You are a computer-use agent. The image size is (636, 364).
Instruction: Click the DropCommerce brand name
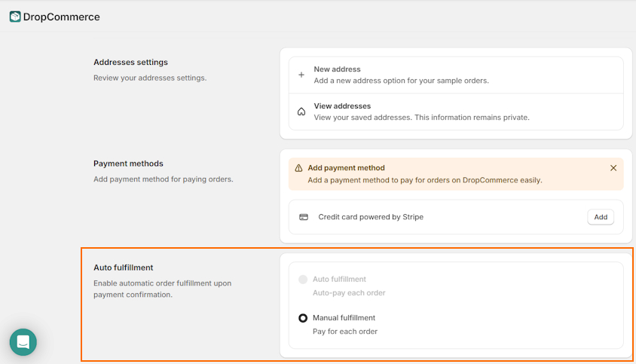coord(61,17)
